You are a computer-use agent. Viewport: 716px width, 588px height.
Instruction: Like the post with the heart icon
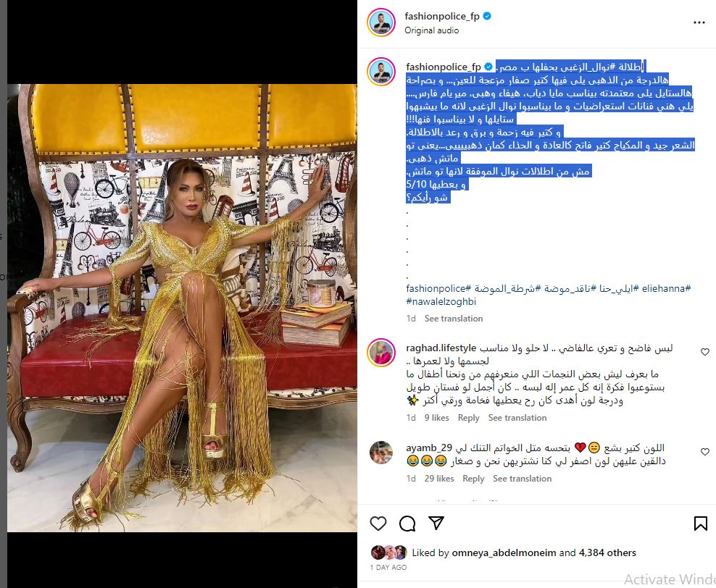(x=378, y=524)
